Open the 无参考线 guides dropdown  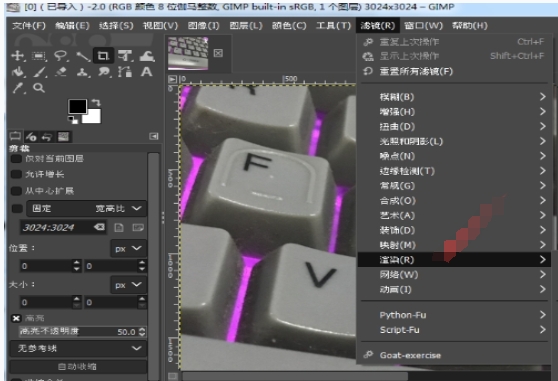coord(78,348)
